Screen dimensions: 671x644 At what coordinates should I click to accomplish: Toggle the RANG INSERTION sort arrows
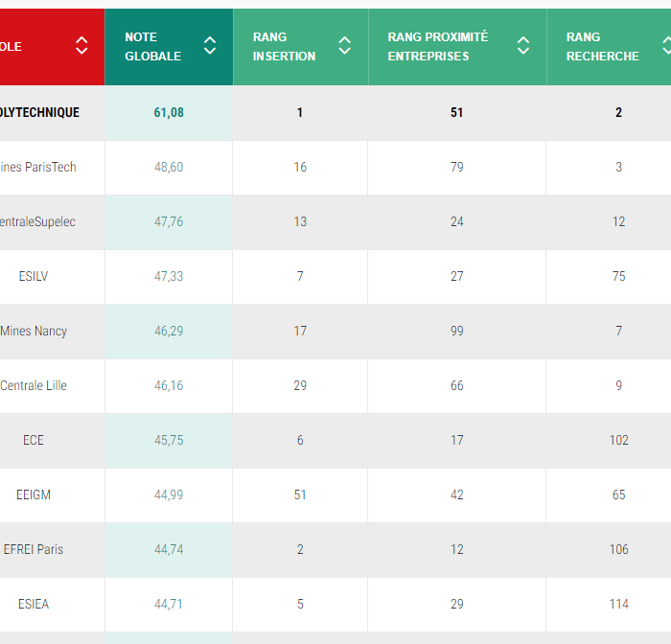click(345, 45)
